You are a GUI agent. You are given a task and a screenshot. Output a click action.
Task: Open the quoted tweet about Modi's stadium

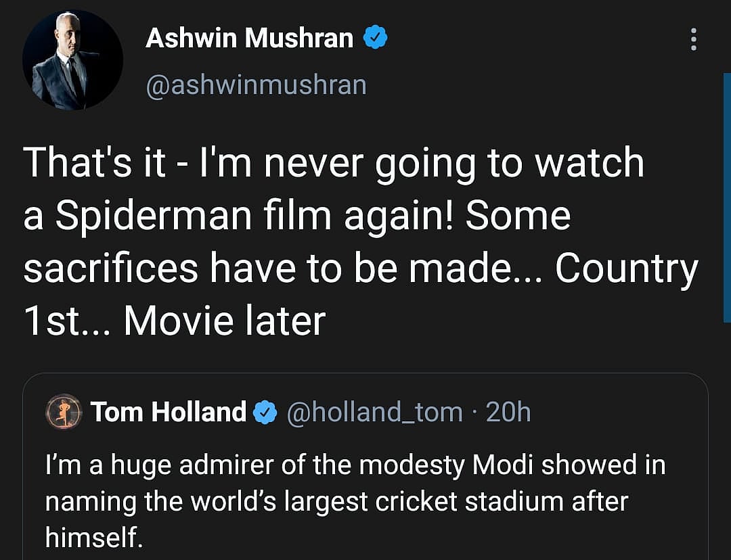click(365, 500)
